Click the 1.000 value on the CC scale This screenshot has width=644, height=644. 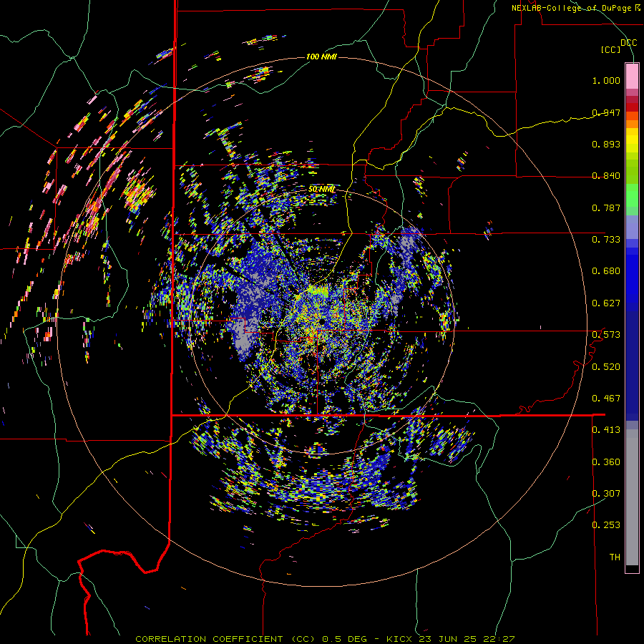pos(606,80)
